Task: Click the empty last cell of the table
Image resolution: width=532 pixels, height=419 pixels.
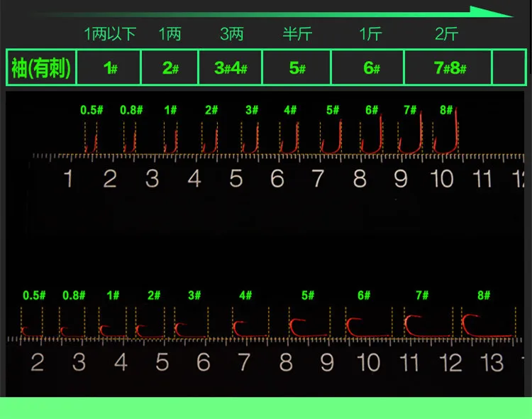Action: [509, 68]
